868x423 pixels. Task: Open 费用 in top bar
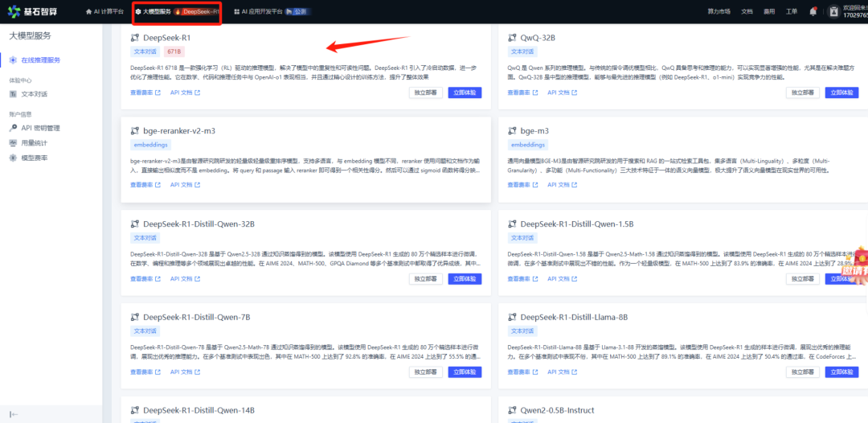[769, 11]
